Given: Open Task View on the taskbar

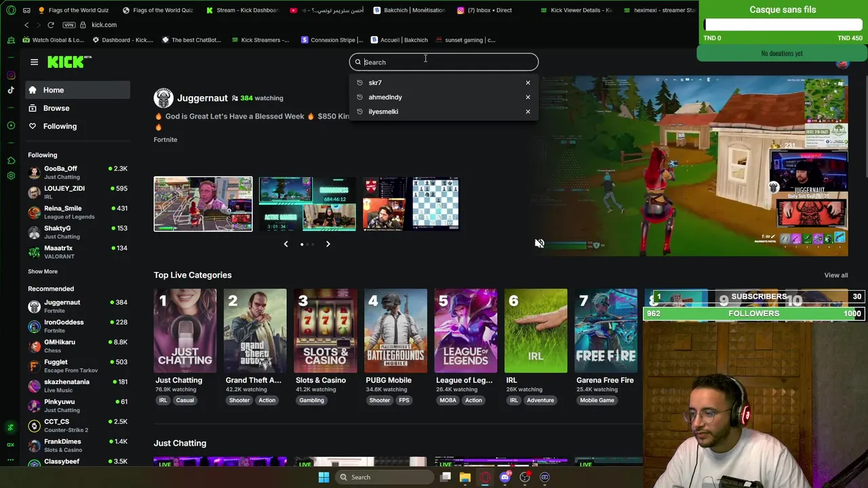Looking at the screenshot, I should pos(446,477).
